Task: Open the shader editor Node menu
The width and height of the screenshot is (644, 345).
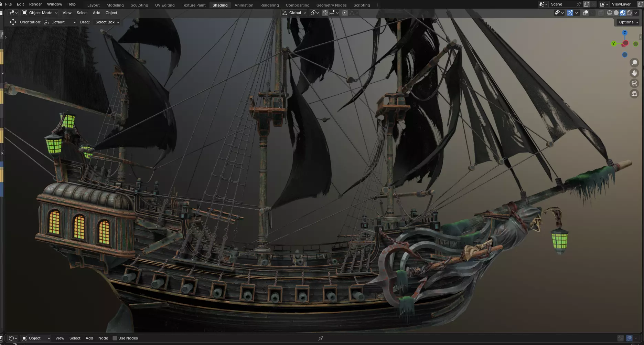Action: point(103,338)
